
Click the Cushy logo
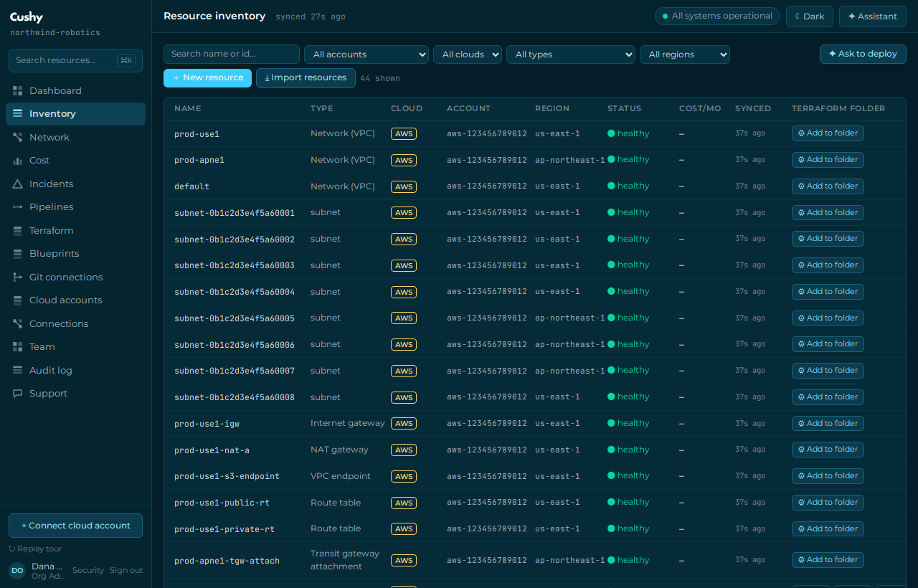tap(27, 17)
